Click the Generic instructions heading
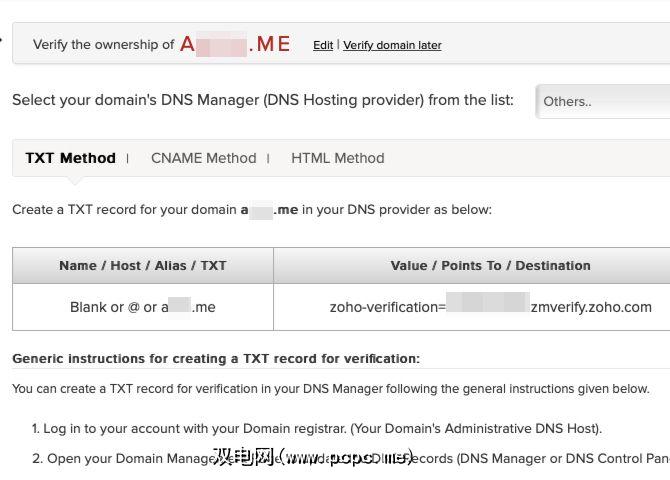This screenshot has height=480, width=670. point(216,358)
